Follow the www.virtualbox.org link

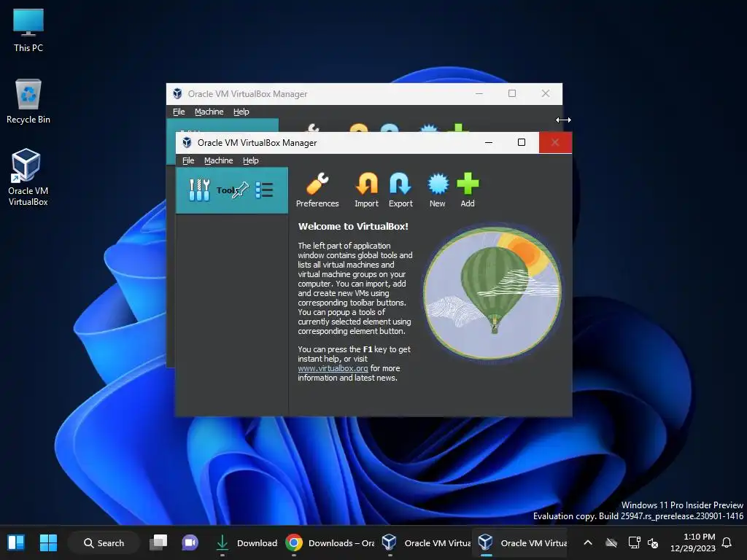click(x=333, y=368)
